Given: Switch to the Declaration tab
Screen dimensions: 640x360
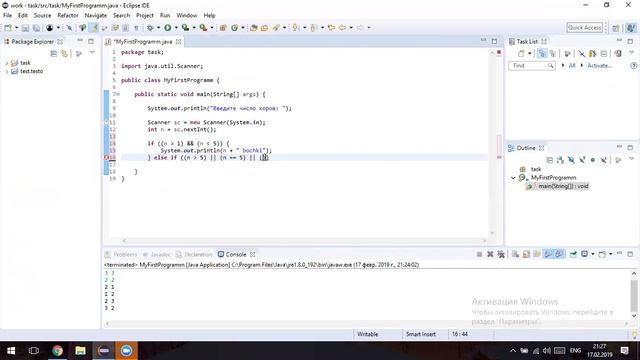Looking at the screenshot, I should coord(194,254).
